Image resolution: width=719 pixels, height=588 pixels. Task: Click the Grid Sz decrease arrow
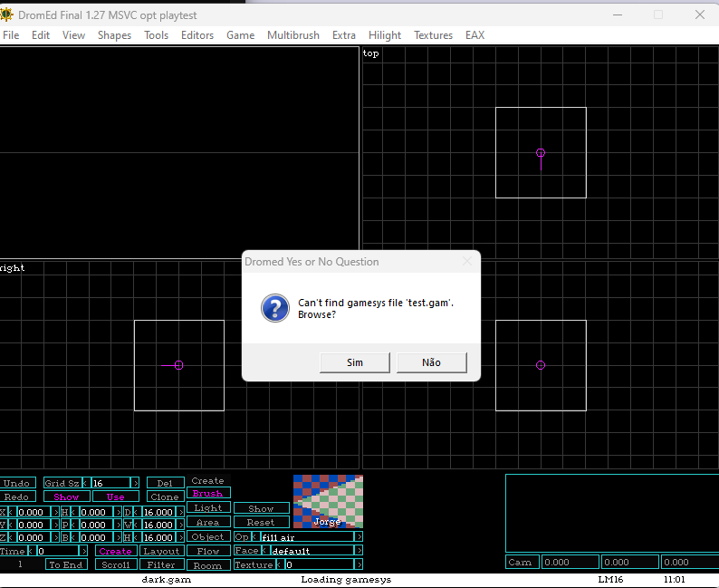[85, 483]
